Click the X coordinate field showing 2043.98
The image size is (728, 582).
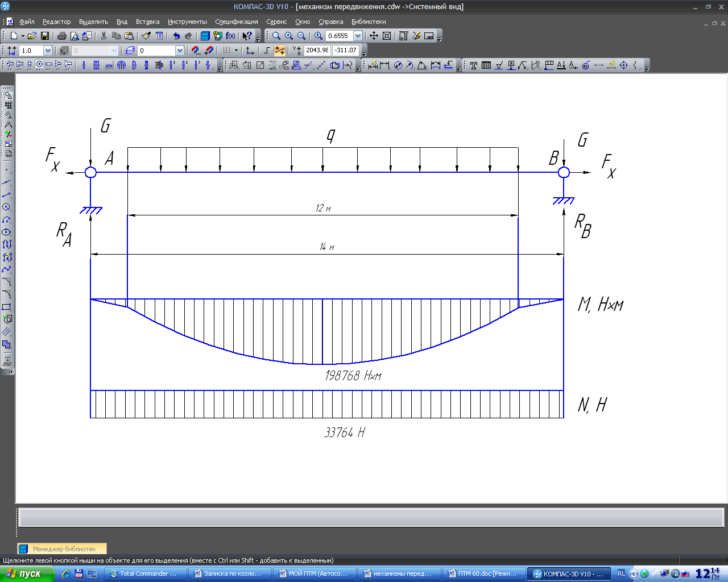click(317, 51)
